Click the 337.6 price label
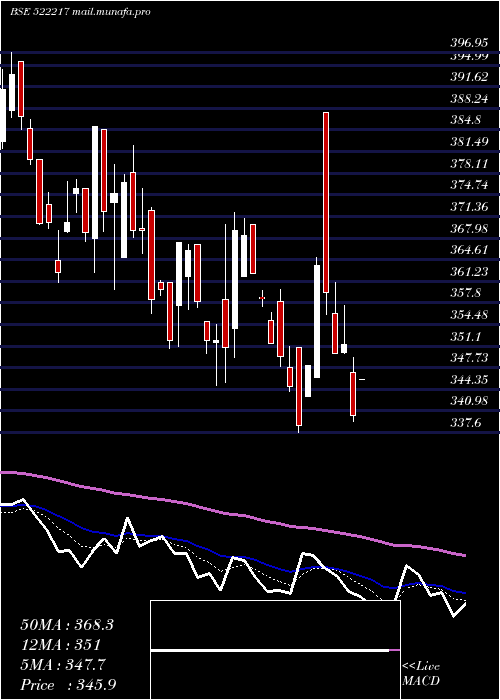 click(465, 423)
